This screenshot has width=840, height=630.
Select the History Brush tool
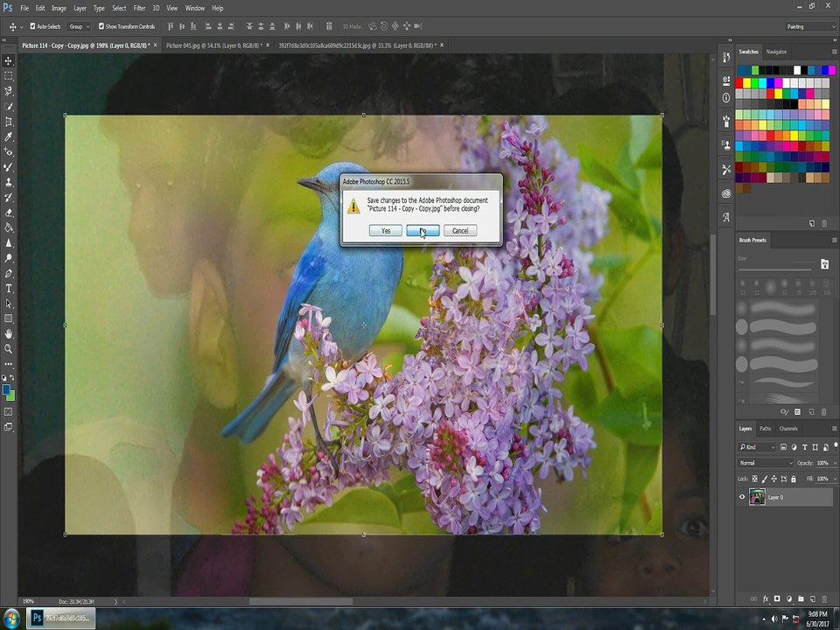(x=9, y=198)
